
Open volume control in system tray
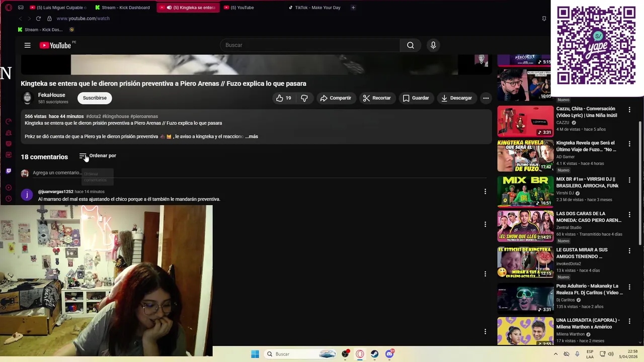(611, 354)
